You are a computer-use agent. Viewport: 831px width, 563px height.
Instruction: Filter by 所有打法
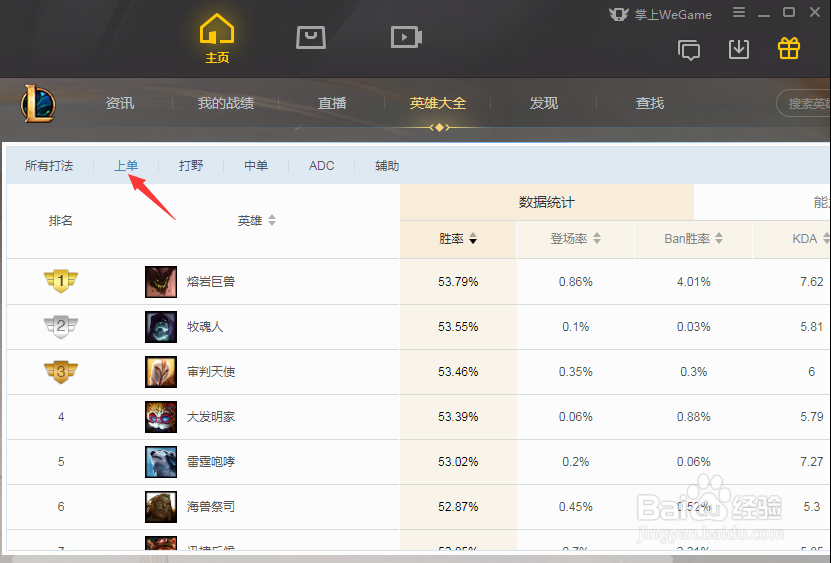pyautogui.click(x=49, y=166)
